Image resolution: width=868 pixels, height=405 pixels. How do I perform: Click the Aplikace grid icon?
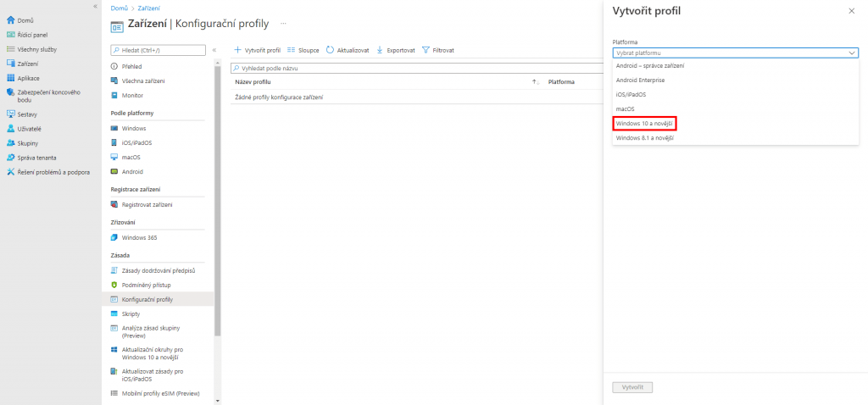11,78
